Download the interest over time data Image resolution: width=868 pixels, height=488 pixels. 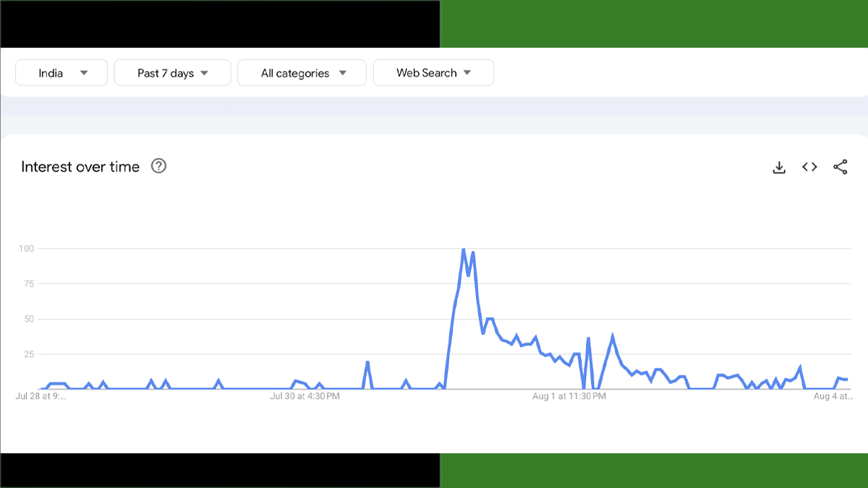tap(779, 168)
